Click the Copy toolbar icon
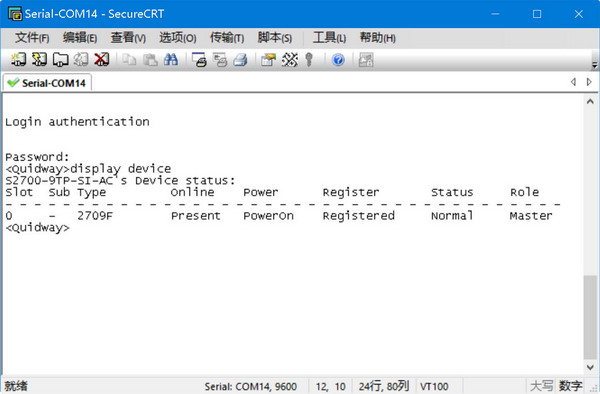Screen dimensions: 600x394 tap(129, 60)
